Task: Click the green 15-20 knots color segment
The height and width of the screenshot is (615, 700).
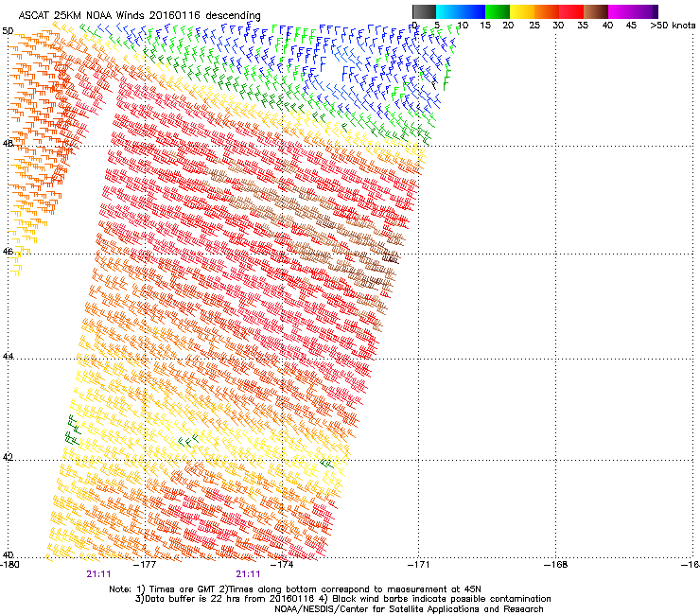Action: 498,11
